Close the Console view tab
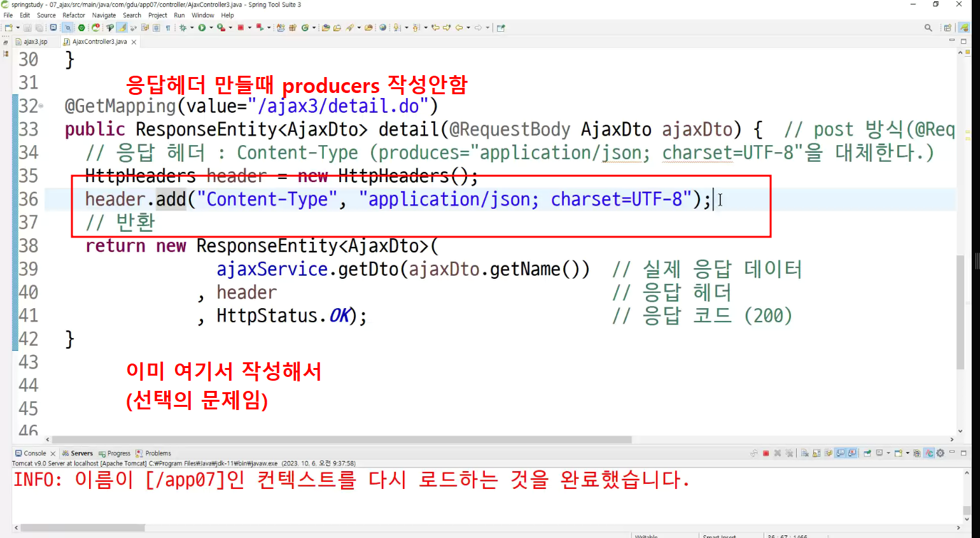 [x=53, y=453]
